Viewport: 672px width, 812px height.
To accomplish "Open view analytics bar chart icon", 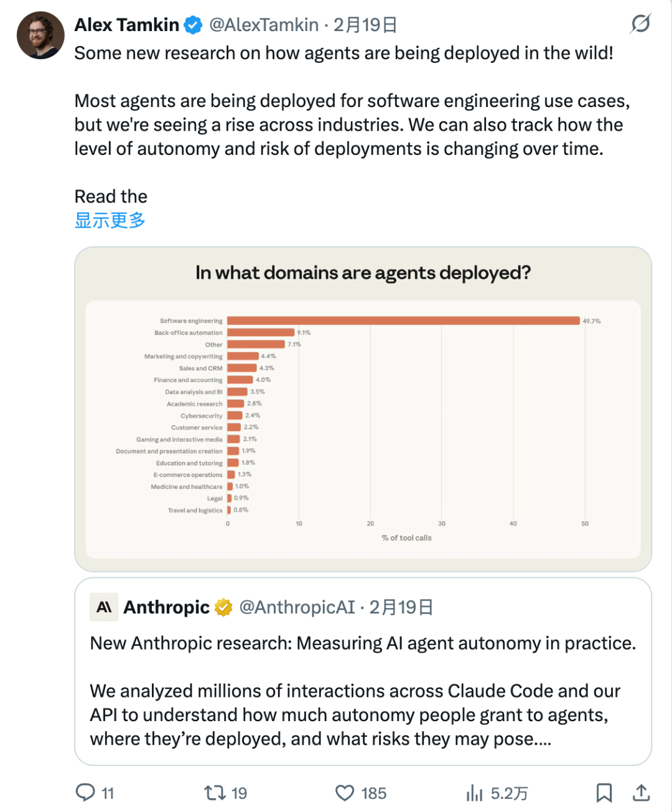I will click(475, 793).
